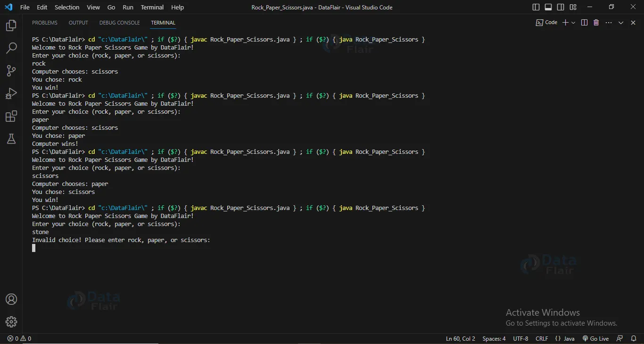
Task: Open the Selection menu
Action: (67, 7)
